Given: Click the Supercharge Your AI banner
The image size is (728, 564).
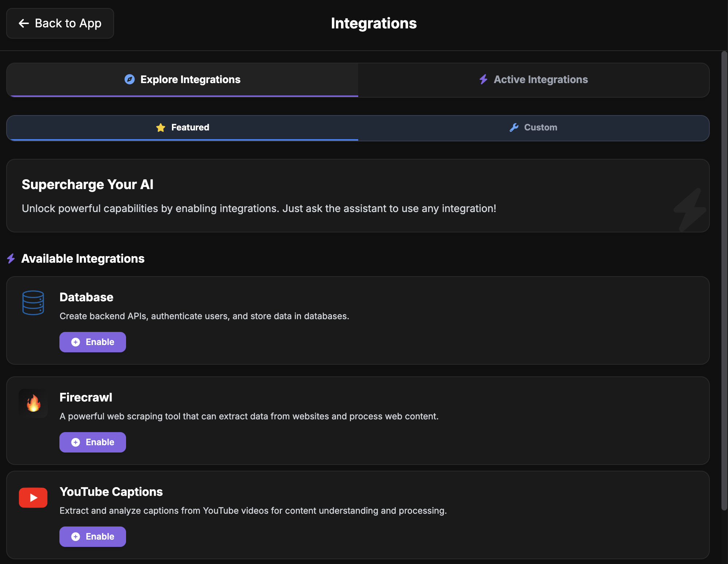Looking at the screenshot, I should coord(357,196).
